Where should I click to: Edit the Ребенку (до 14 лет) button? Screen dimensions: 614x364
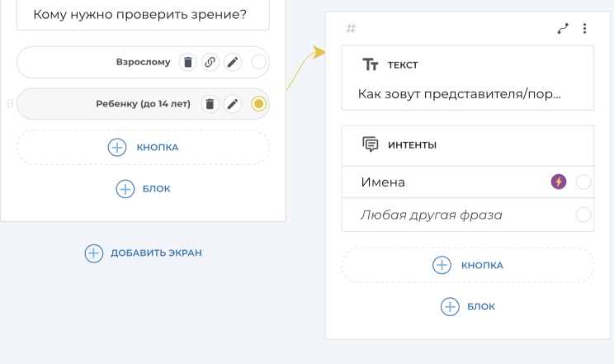[233, 104]
